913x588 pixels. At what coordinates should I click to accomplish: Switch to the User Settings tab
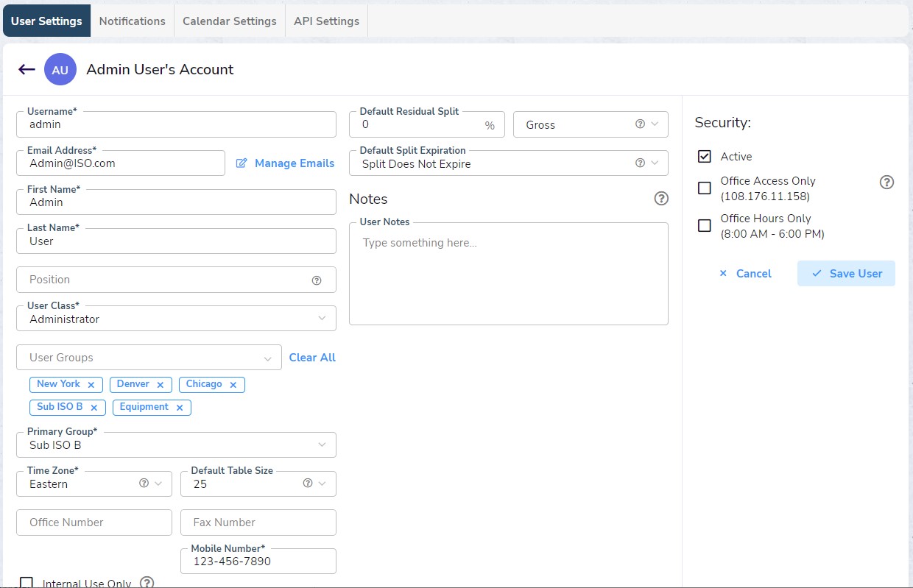click(x=46, y=21)
